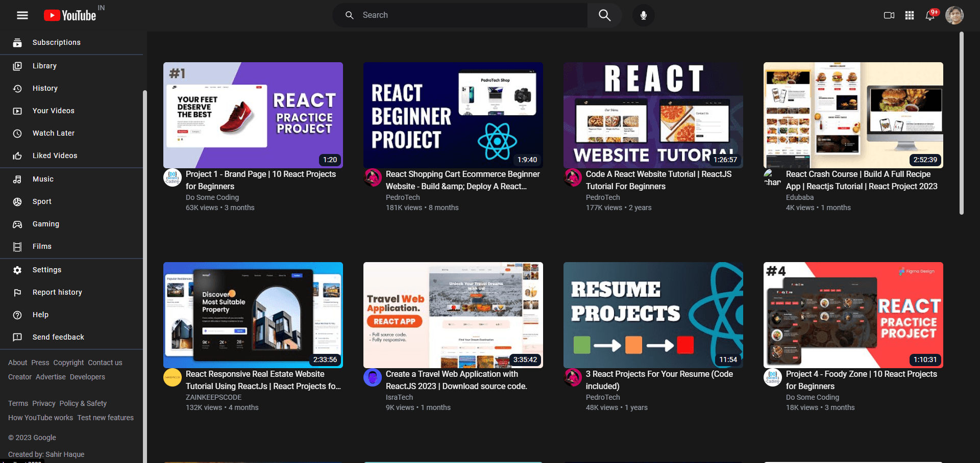Click the Library icon in sidebar
Screen dimensions: 980x463
click(17, 66)
